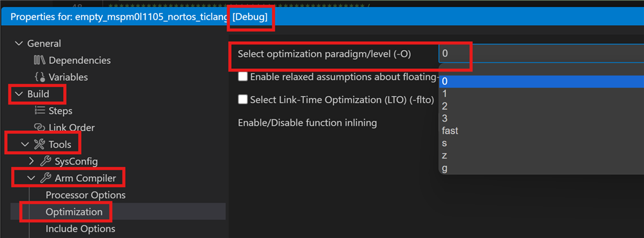Image resolution: width=644 pixels, height=238 pixels.
Task: Pick the 's' optimization option
Action: click(x=541, y=143)
